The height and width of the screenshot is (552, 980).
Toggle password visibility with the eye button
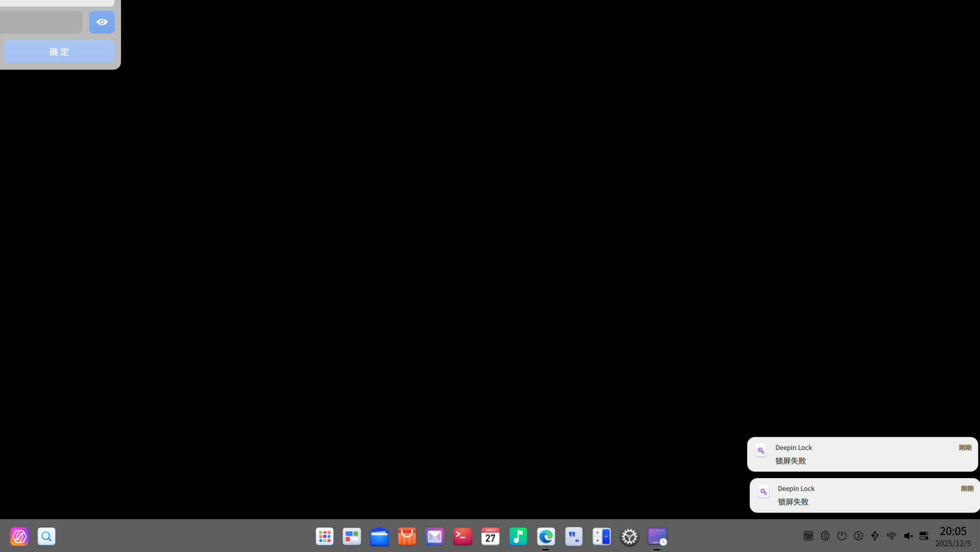[x=102, y=22]
